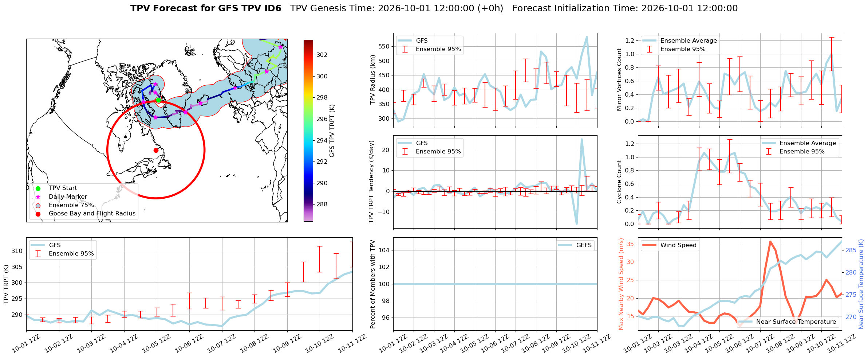Screen dimensions: 868x358
Task: Click the 550 y-tick on TPV Radius plot
Action: pyautogui.click(x=384, y=47)
